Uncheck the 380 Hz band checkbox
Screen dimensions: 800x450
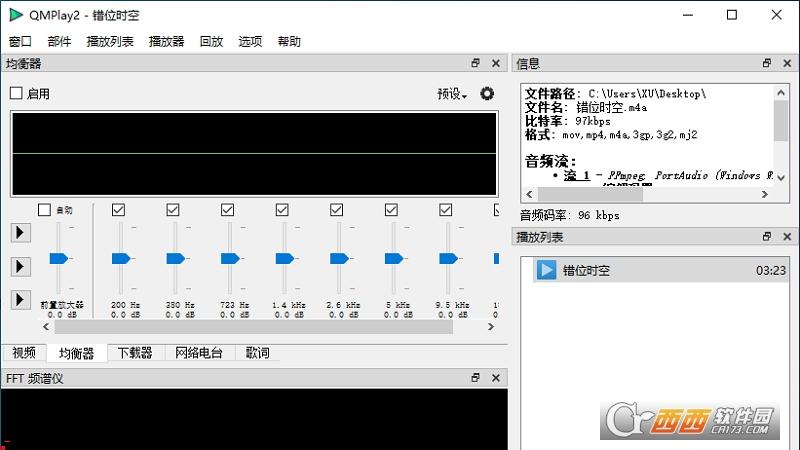click(173, 210)
